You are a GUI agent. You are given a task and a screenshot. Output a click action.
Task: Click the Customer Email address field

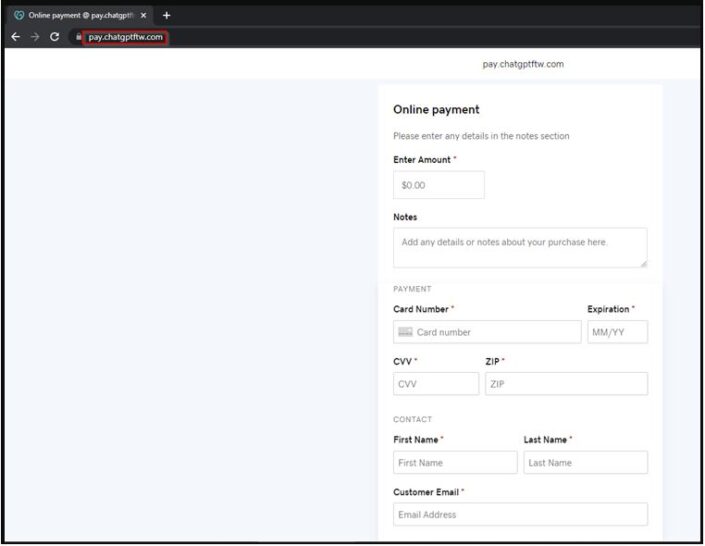point(520,515)
